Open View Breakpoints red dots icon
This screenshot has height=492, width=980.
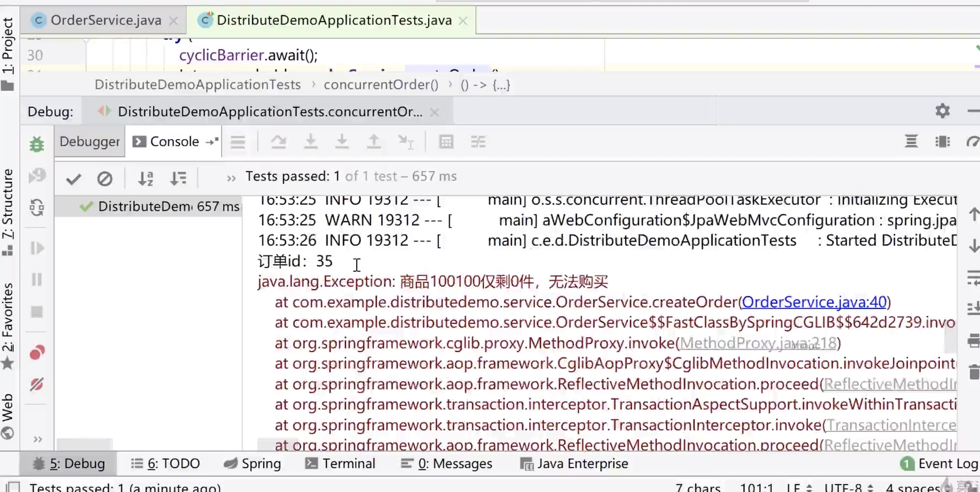tap(37, 352)
